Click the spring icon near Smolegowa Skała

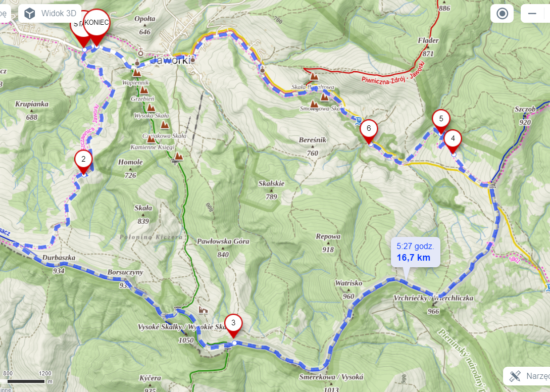pos(358,121)
